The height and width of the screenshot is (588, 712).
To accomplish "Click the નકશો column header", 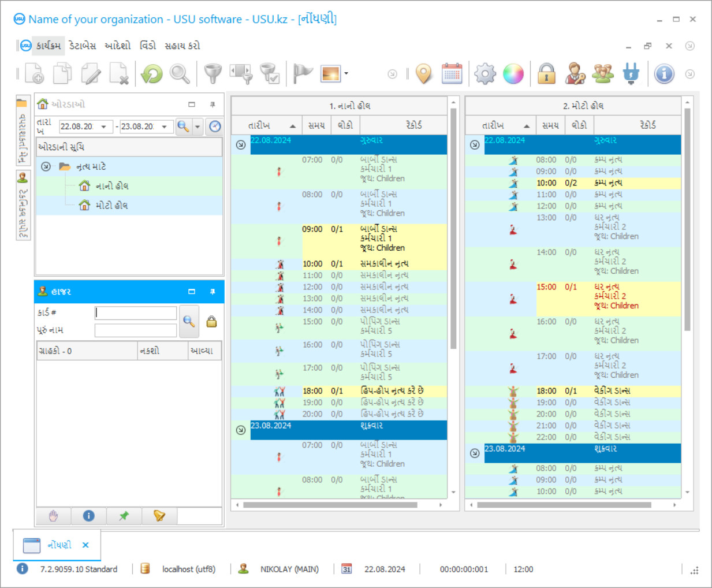I will click(163, 351).
